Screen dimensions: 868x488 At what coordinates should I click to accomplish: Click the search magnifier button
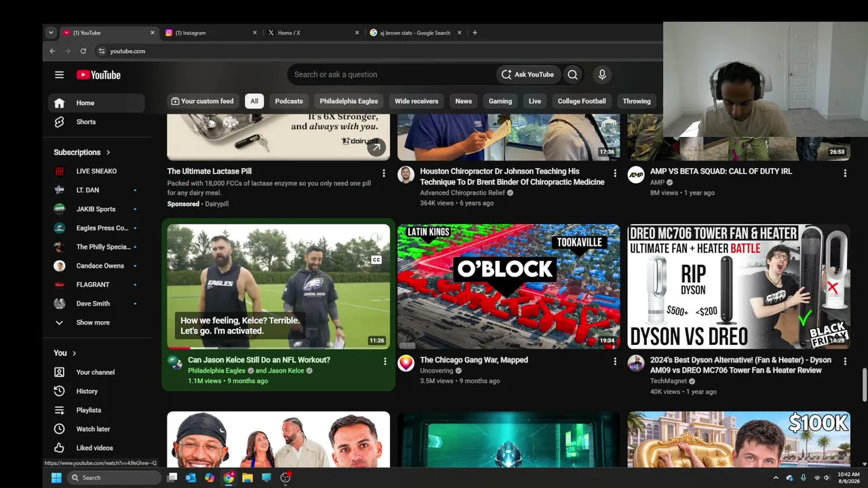pyautogui.click(x=573, y=75)
